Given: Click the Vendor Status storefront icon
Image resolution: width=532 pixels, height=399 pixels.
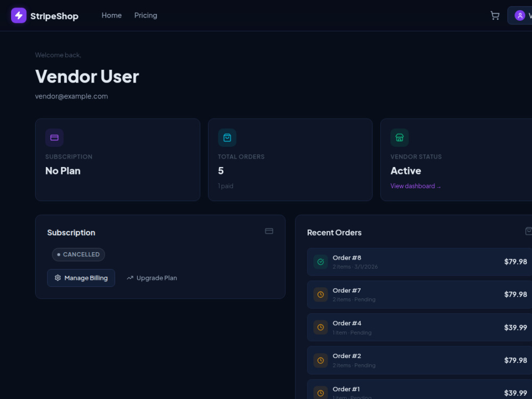Looking at the screenshot, I should (x=400, y=137).
